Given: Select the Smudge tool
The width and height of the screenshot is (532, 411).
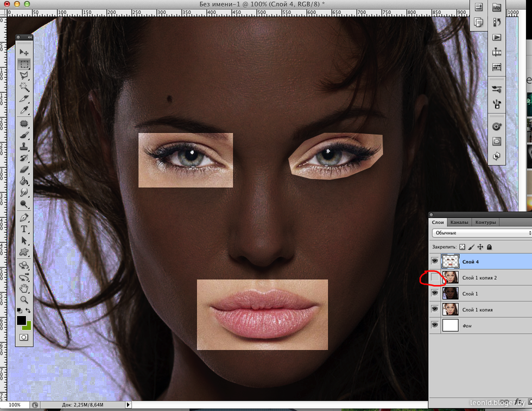Looking at the screenshot, I should pos(24,192).
